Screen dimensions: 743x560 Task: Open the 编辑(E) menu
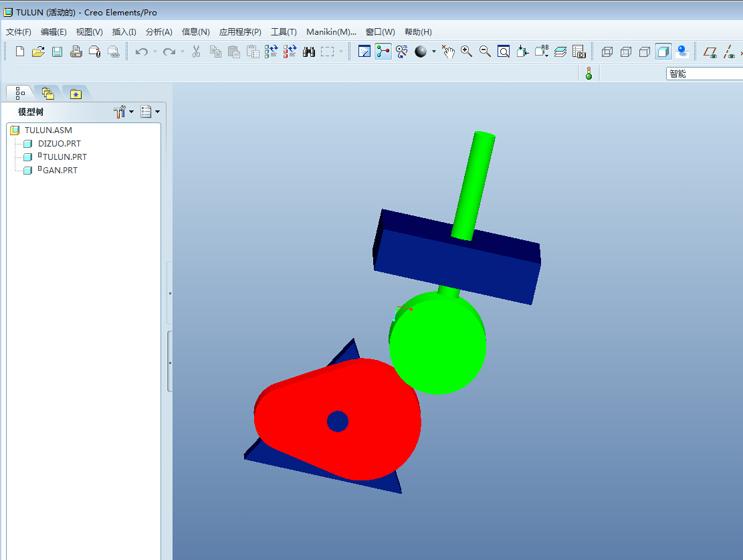click(x=54, y=31)
